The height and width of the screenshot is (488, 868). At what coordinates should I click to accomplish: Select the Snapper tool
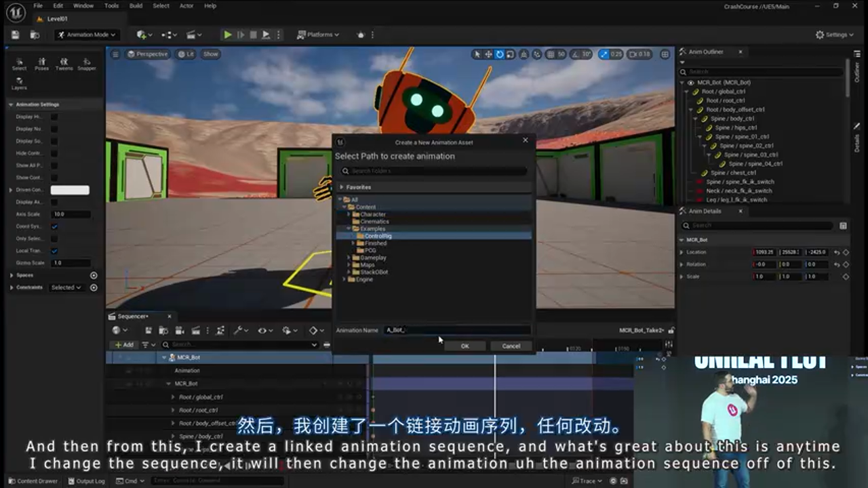click(x=87, y=64)
